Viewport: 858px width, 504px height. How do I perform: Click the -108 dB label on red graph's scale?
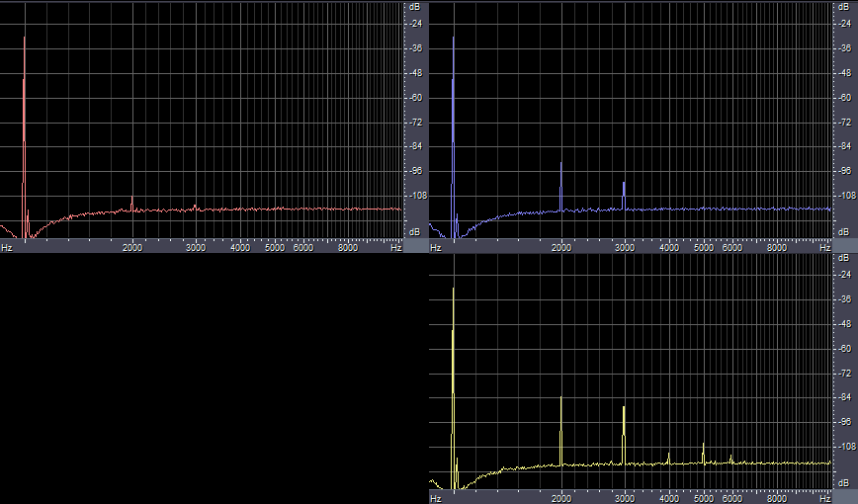pos(416,196)
